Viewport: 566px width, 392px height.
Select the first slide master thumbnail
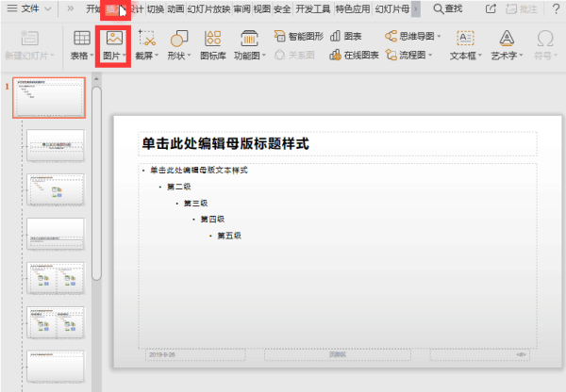click(x=49, y=98)
